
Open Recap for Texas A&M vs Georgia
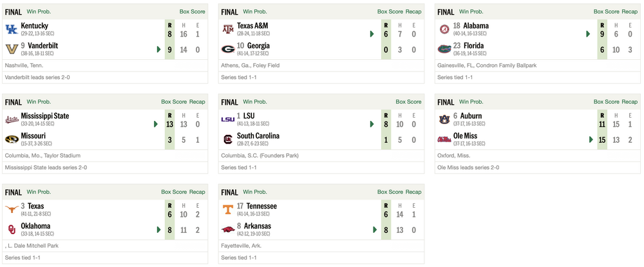[413, 12]
